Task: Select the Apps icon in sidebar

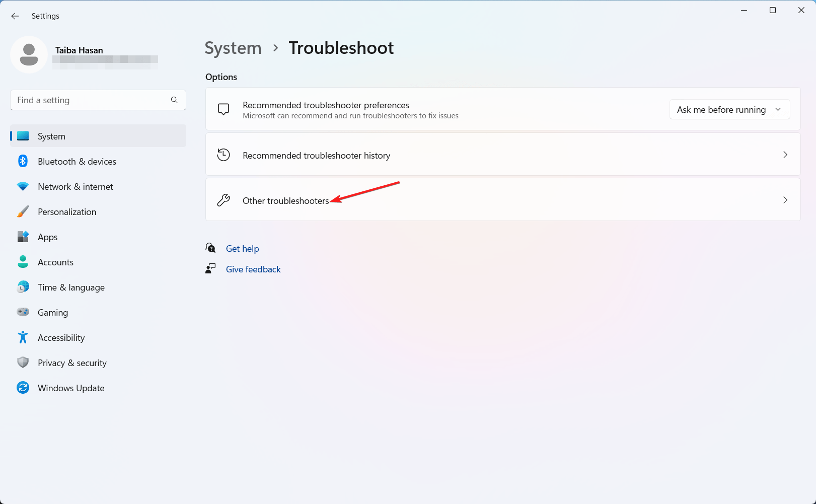Action: click(23, 237)
